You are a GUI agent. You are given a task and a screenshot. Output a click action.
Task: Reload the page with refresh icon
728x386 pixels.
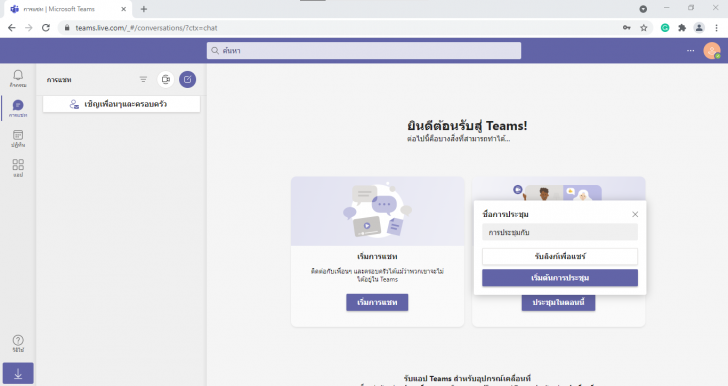(x=46, y=28)
